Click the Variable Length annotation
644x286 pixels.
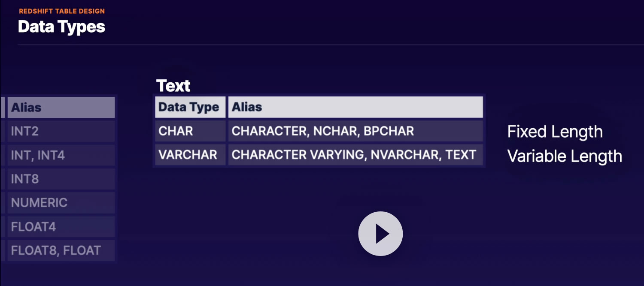[565, 156]
